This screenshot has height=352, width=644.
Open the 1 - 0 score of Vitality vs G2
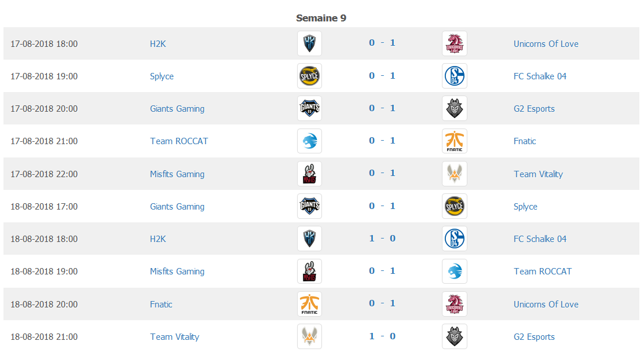382,336
